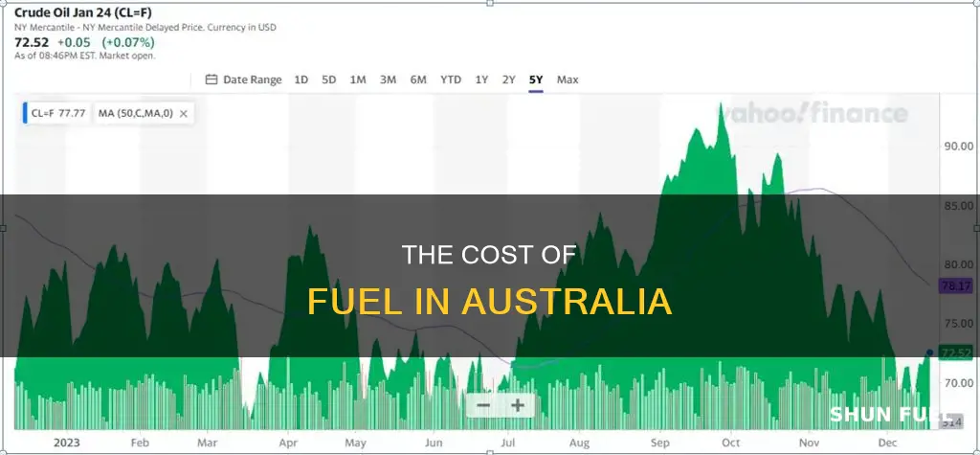Click the CL=F 77.77 series label

tap(56, 113)
